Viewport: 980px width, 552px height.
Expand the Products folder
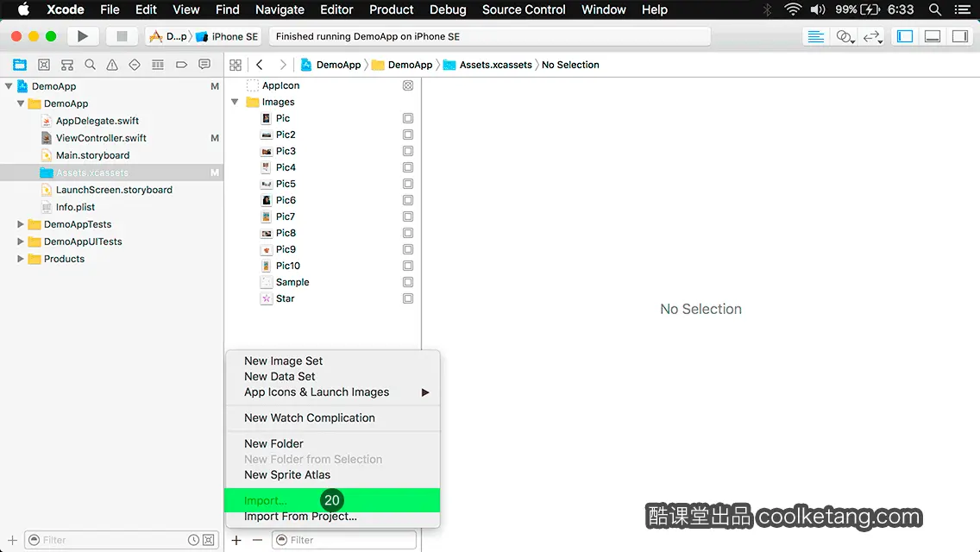(21, 259)
